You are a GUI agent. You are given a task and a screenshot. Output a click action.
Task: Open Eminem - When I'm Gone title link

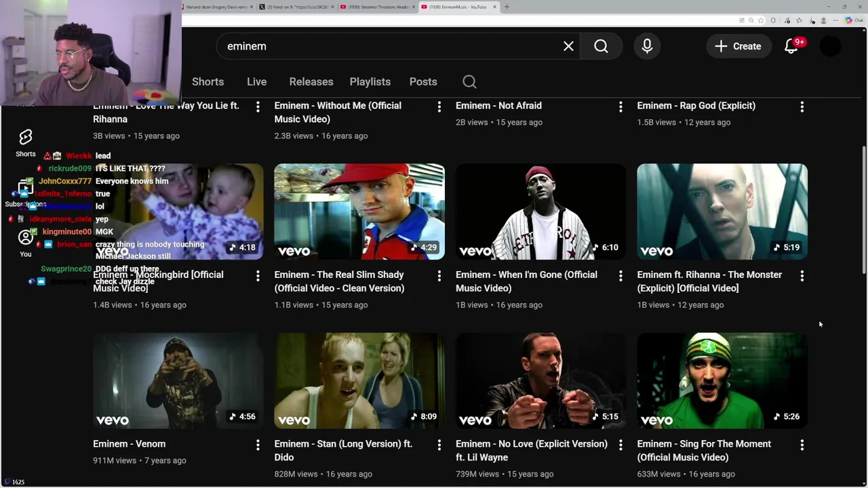(526, 281)
